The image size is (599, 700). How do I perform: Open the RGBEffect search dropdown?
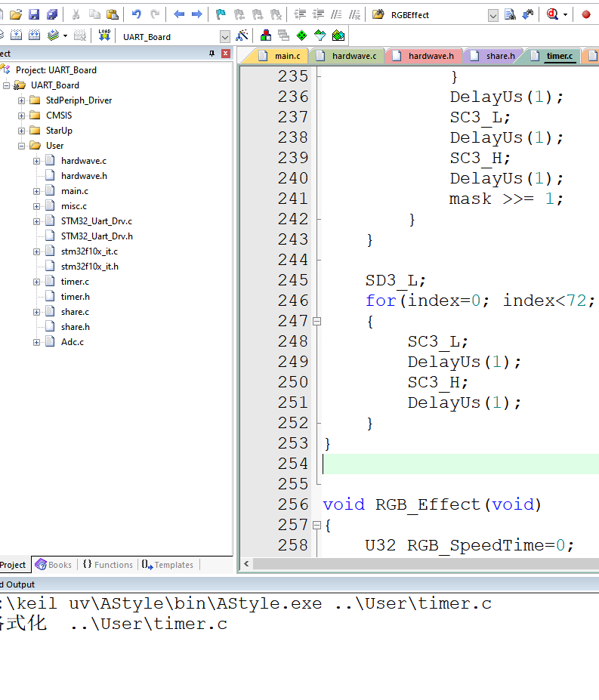pyautogui.click(x=492, y=16)
